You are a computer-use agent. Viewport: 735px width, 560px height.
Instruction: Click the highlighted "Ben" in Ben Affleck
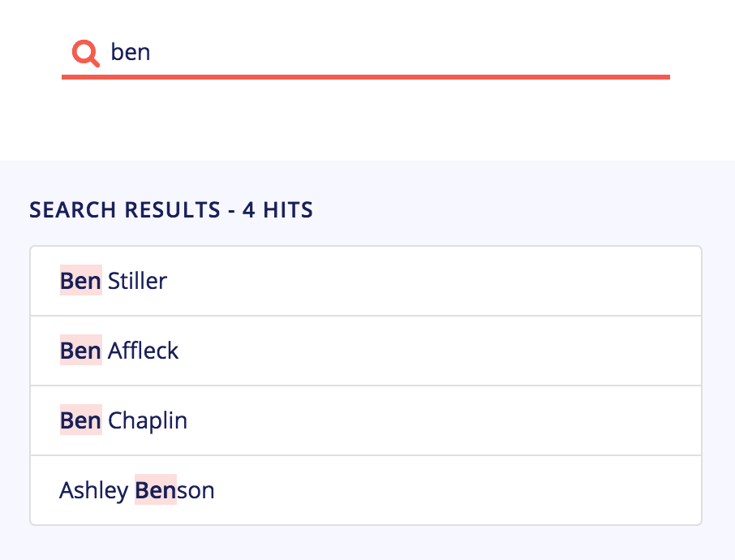click(x=80, y=351)
